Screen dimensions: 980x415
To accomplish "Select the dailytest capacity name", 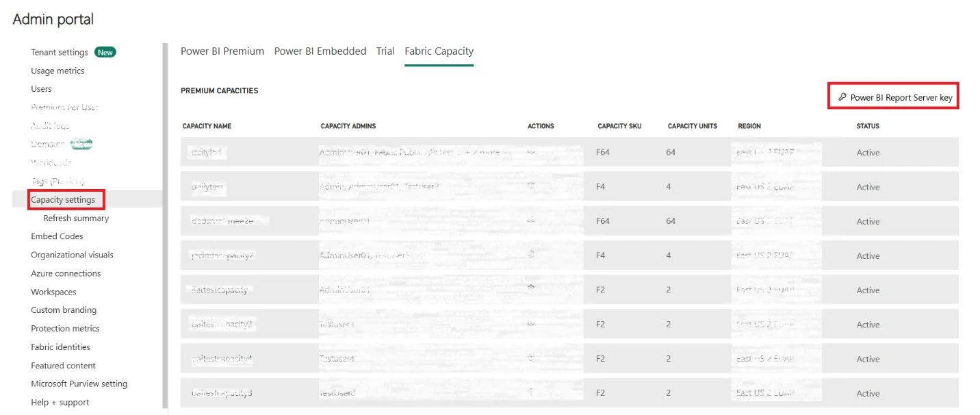I will pyautogui.click(x=208, y=186).
